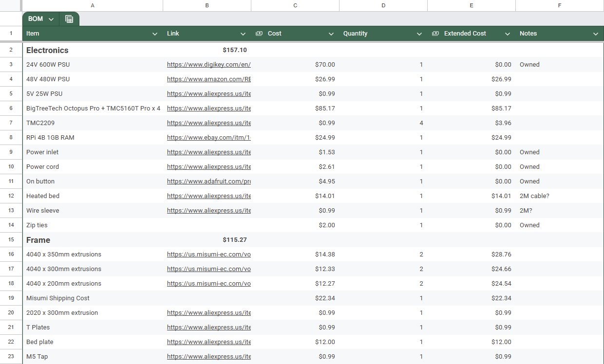Expand the Notes column filter arrow
Viewport: 604px width, 364px height.
point(596,34)
